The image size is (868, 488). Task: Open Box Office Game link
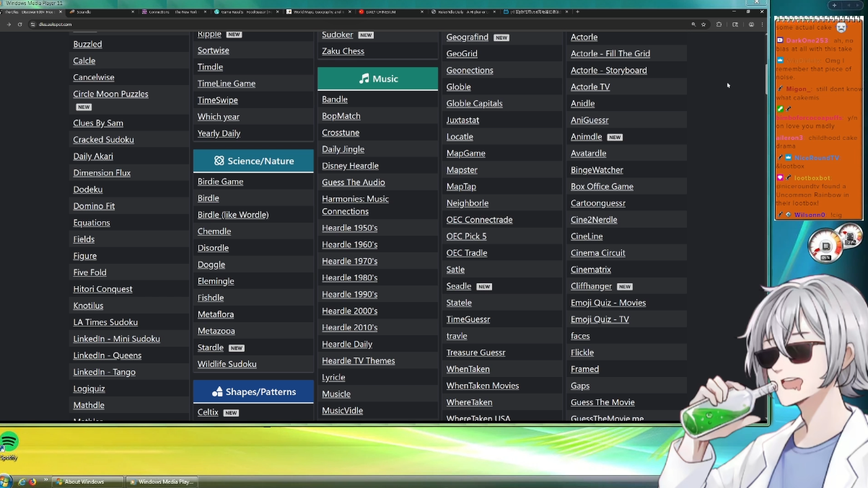point(602,187)
